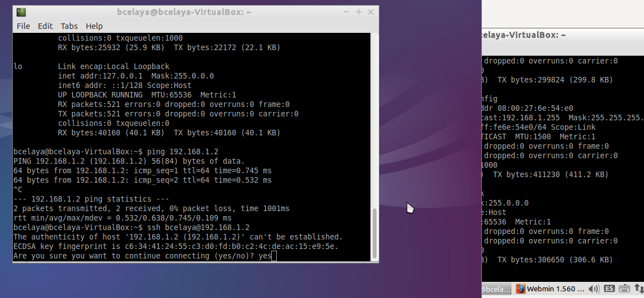Screen dimensions: 644x298
Task: Open the File menu in the terminal
Action: pyautogui.click(x=23, y=26)
